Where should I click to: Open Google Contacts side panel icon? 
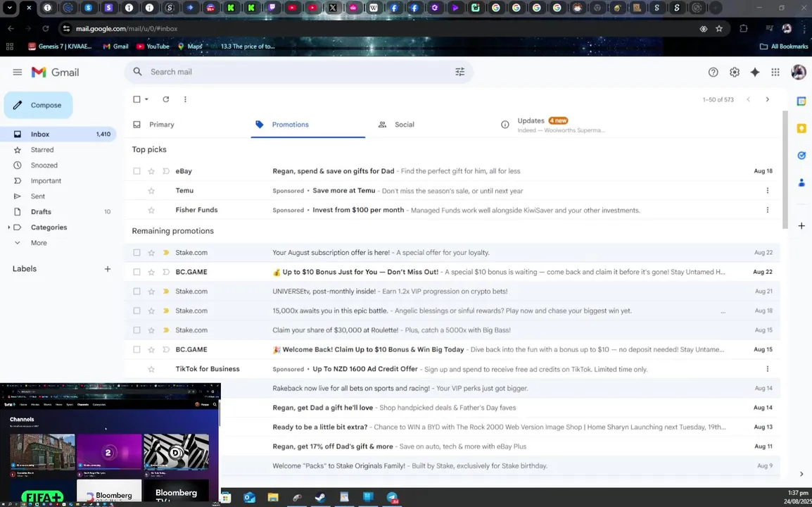pyautogui.click(x=801, y=182)
